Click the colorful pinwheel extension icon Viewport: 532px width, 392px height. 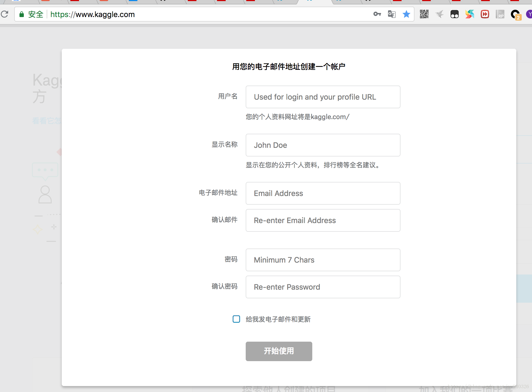tap(469, 14)
